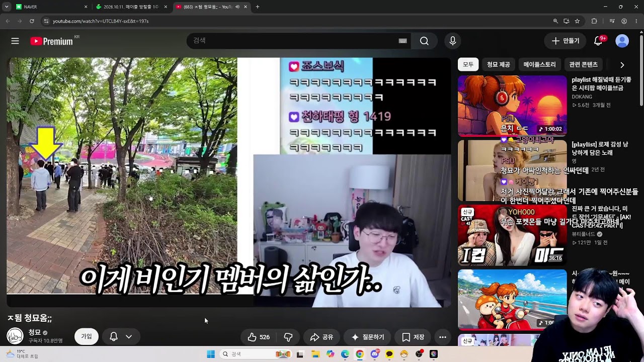
Task: Go to YouTube Premium home logo
Action: (x=51, y=41)
